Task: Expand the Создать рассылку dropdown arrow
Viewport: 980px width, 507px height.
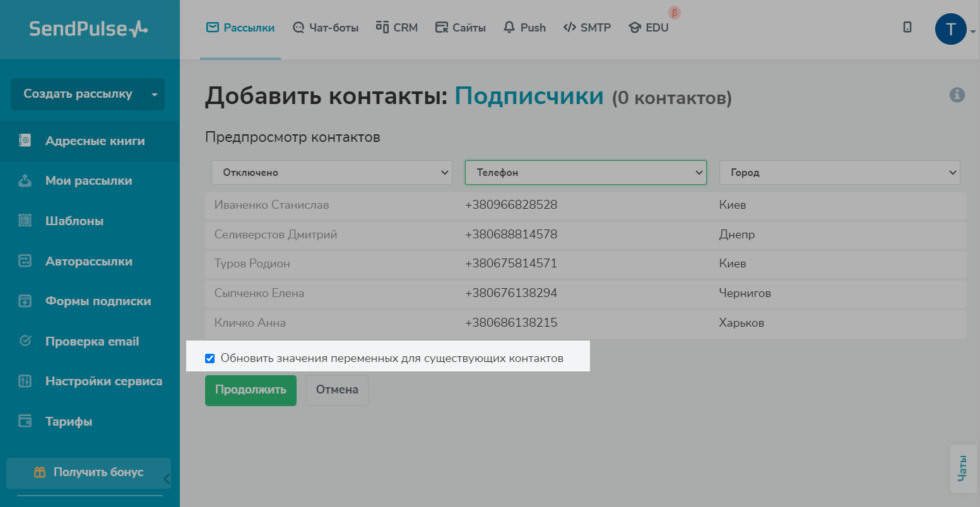Action: click(x=155, y=95)
